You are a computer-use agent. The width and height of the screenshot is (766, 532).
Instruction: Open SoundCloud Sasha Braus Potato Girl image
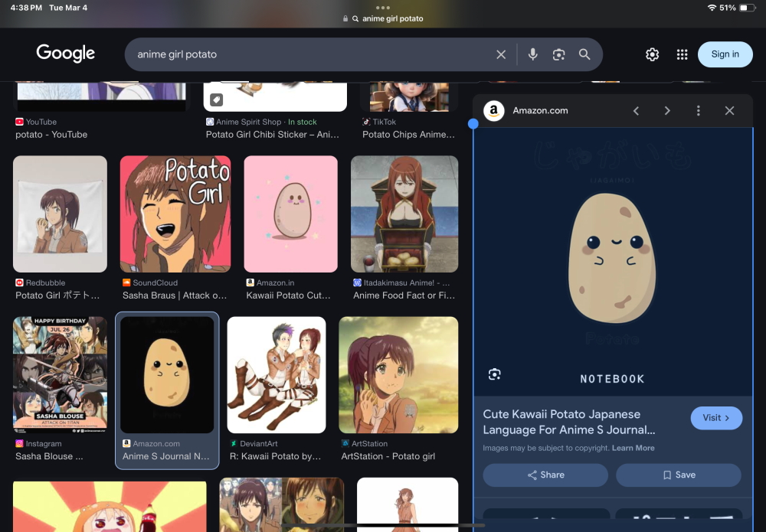[x=175, y=214]
